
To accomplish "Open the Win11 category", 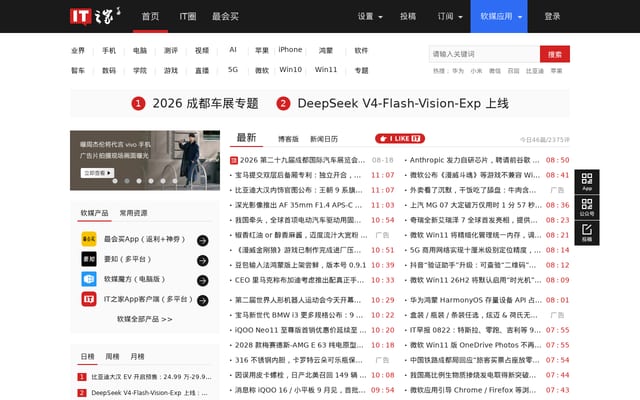I will (326, 70).
